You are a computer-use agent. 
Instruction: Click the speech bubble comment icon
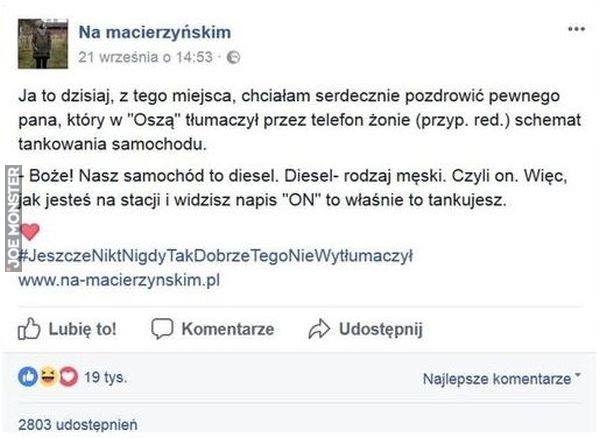click(162, 328)
